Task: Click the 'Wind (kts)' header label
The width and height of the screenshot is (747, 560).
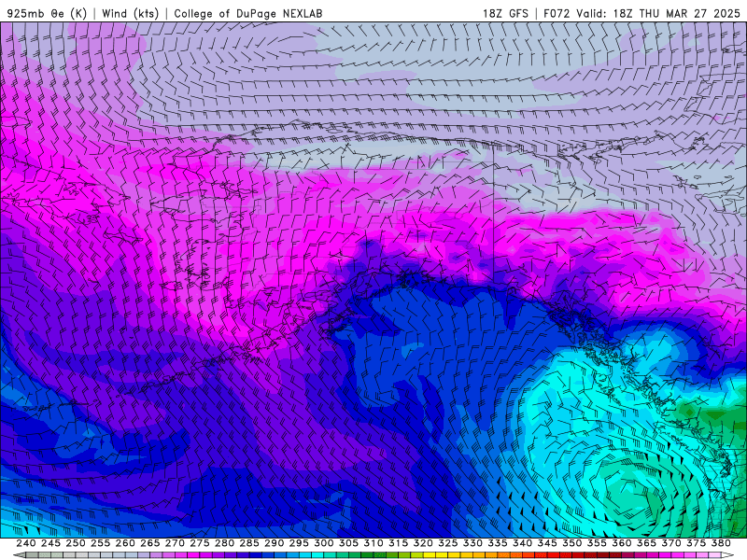Action: point(130,13)
